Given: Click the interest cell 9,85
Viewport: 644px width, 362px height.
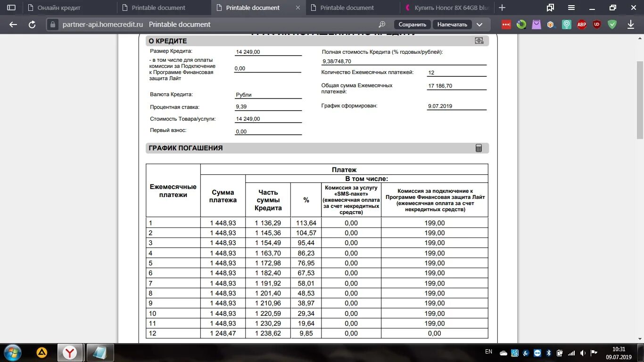Looking at the screenshot, I should click(x=306, y=333).
